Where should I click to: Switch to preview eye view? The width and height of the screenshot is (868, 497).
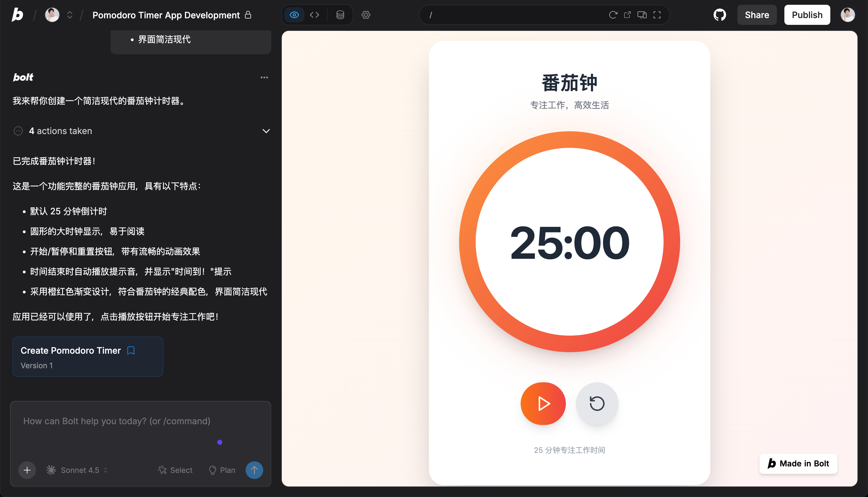(294, 15)
